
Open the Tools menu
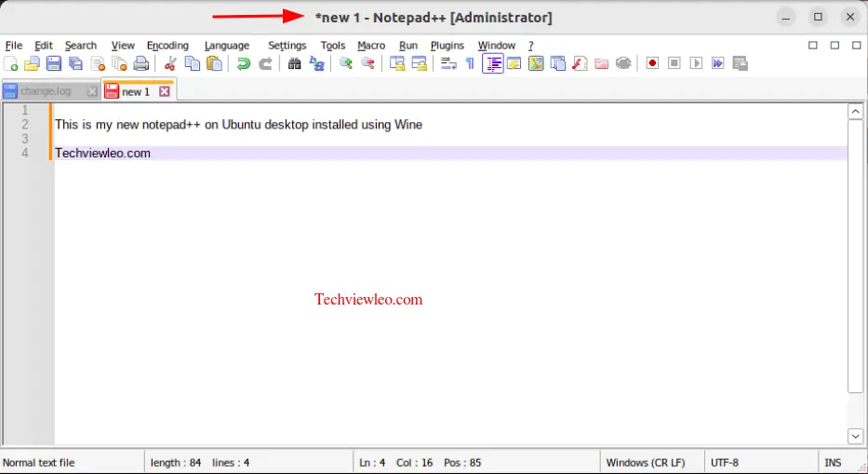333,46
